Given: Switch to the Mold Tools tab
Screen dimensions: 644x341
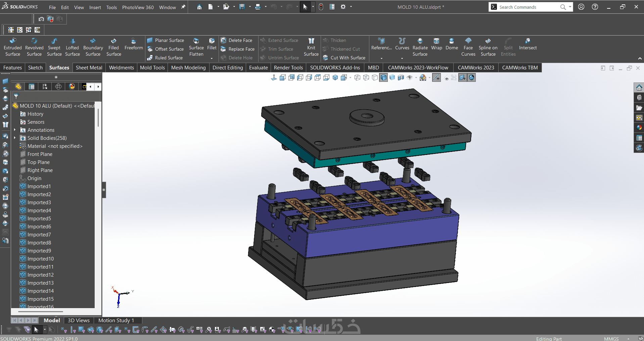Looking at the screenshot, I should click(152, 68).
